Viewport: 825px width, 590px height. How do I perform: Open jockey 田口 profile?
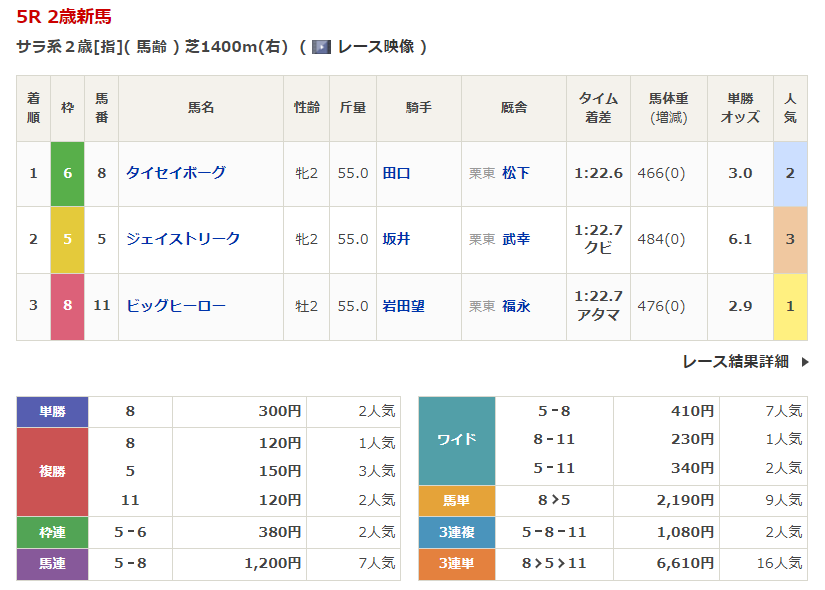[x=396, y=173]
